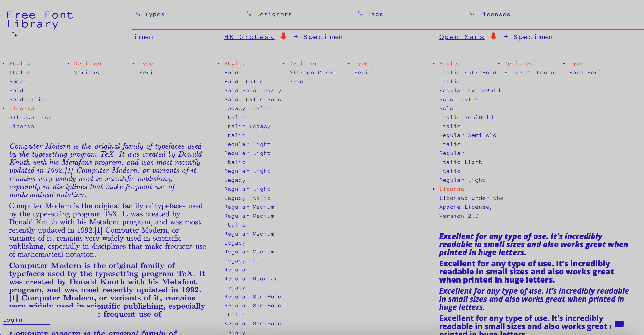Click the right arrow before HK Grotesk Specimen

(296, 36)
